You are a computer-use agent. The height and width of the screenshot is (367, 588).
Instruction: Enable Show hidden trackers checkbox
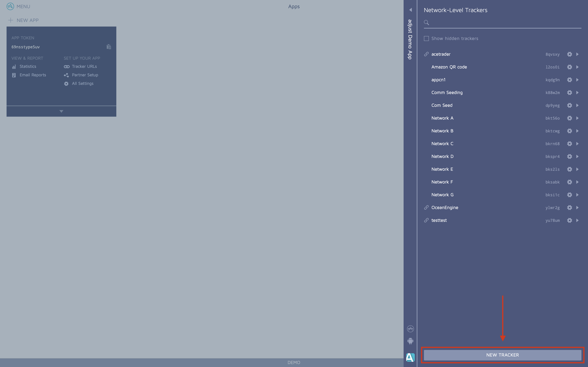point(426,39)
